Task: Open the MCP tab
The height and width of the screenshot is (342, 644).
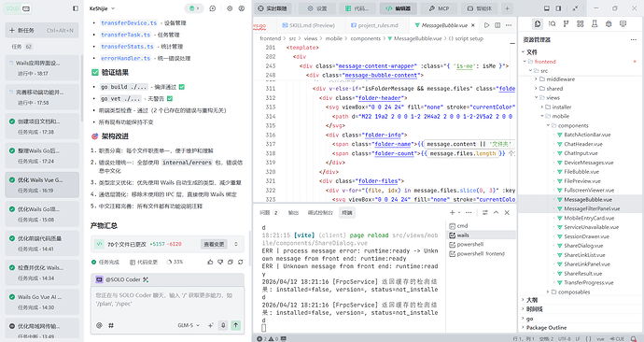Action: pos(439,8)
